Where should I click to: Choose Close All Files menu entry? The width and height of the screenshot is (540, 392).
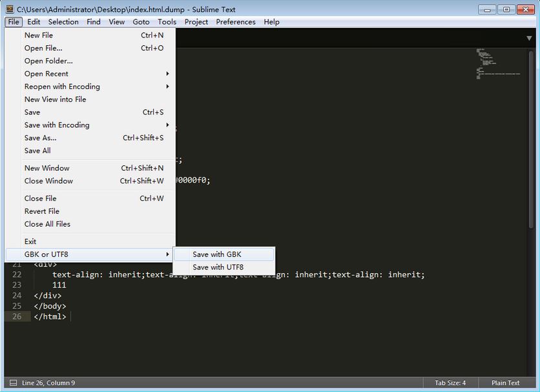click(x=90, y=224)
